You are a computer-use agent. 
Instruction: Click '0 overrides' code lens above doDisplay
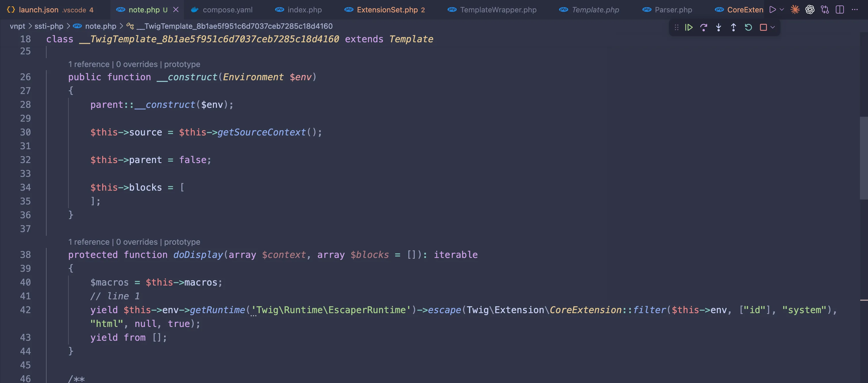137,242
